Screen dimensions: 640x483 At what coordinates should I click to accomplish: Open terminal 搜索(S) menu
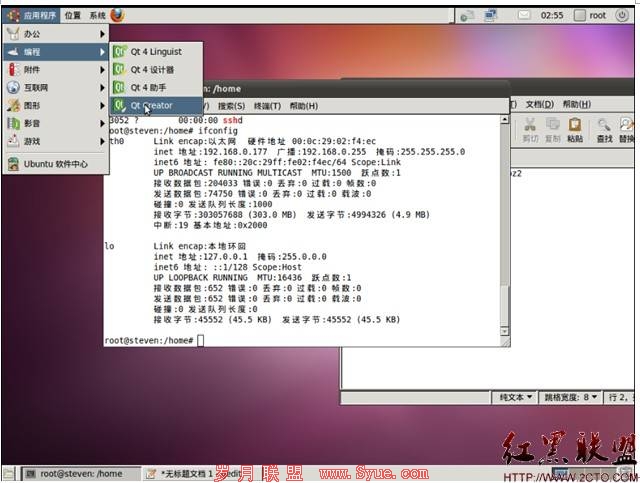pos(231,106)
